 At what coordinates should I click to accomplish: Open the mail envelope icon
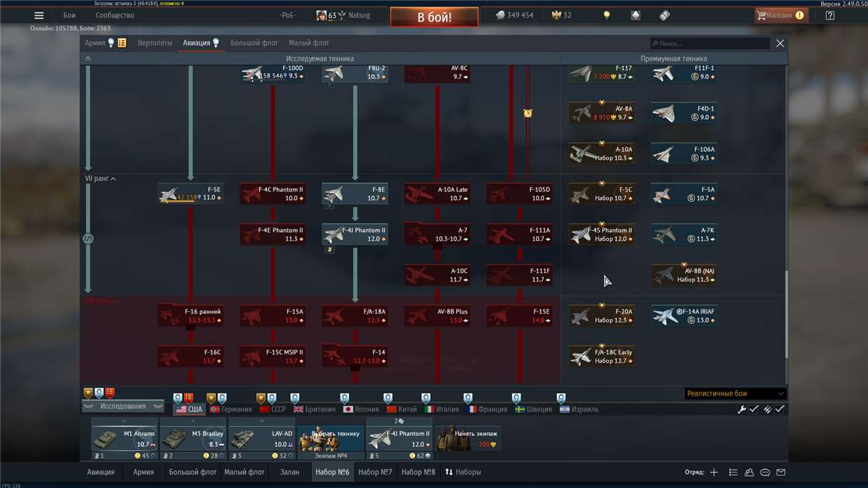(780, 472)
